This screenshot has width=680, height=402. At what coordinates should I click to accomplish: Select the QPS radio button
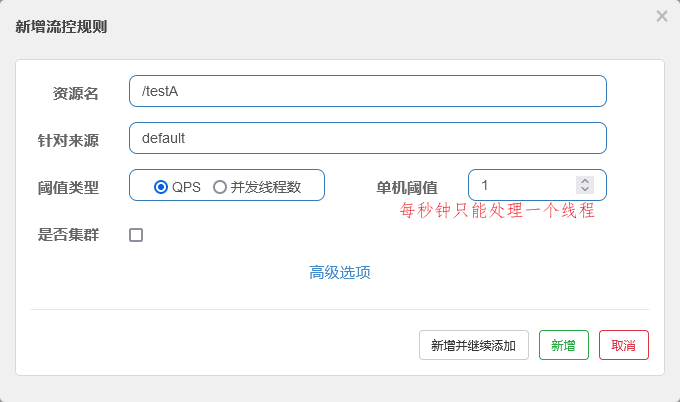point(161,186)
